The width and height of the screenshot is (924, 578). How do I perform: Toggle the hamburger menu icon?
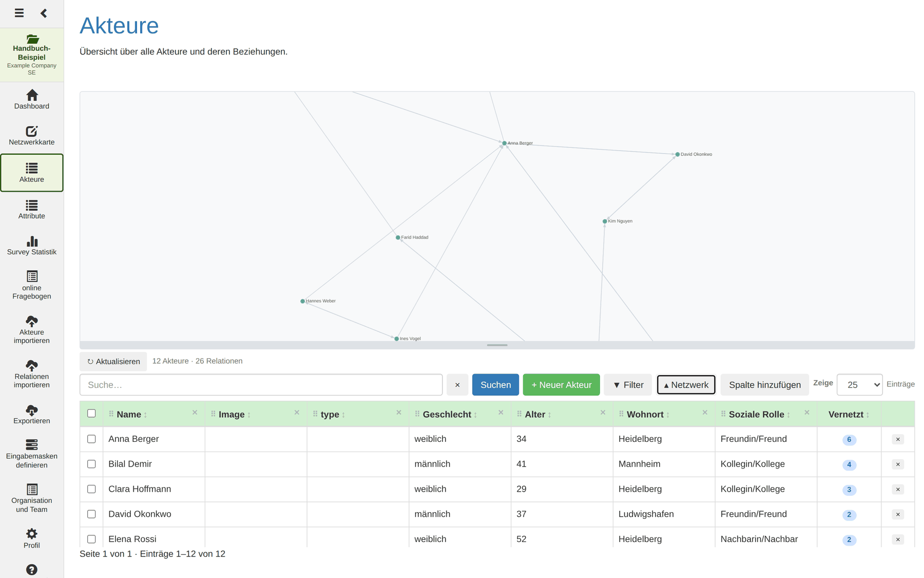[x=19, y=13]
